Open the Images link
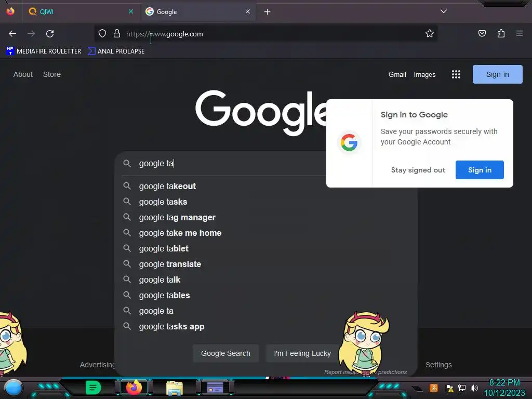The image size is (532, 399). click(x=424, y=74)
